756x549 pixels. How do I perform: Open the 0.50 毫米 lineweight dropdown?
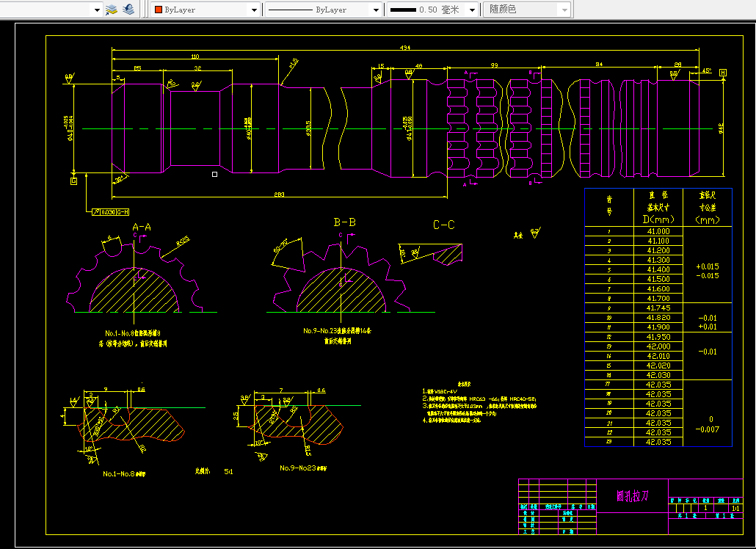click(432, 10)
